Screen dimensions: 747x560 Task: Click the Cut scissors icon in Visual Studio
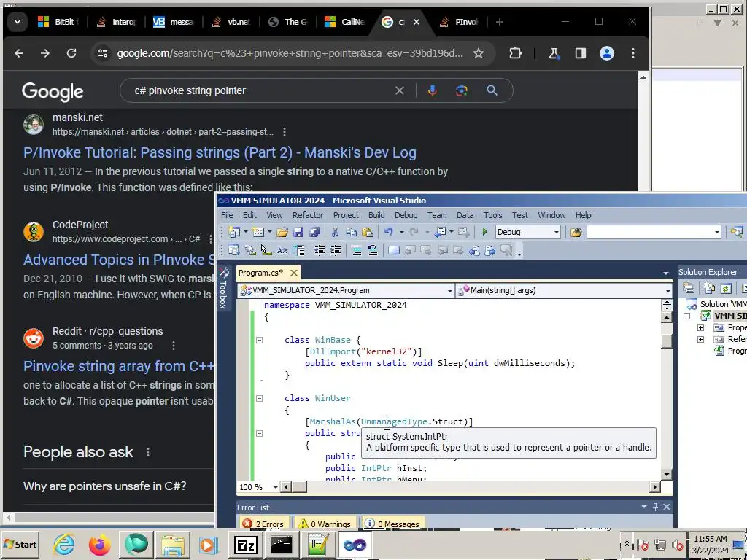335,232
